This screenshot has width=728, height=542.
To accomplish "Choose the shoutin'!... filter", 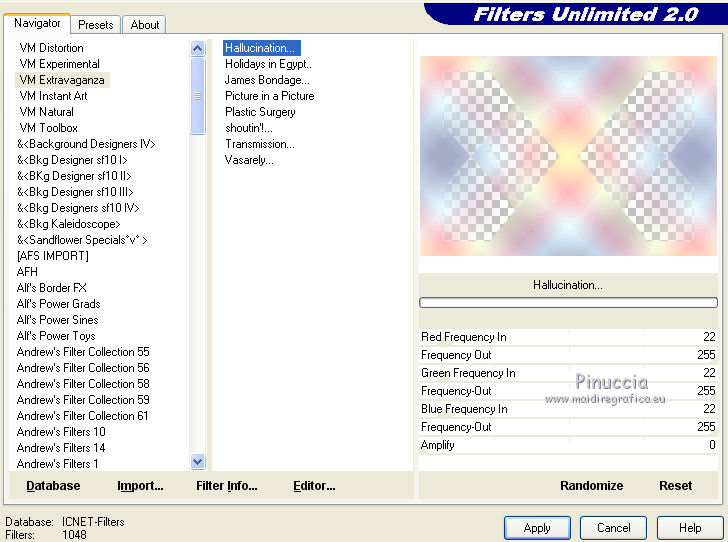I will point(249,128).
